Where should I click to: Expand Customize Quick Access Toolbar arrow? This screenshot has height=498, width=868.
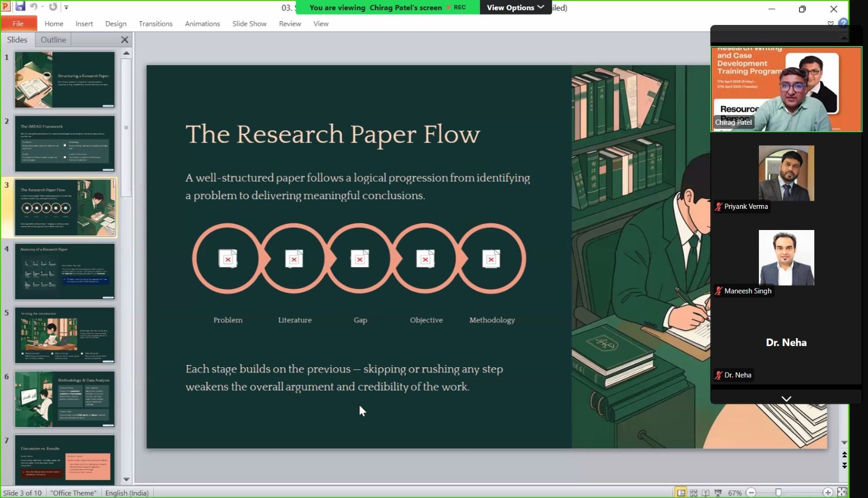[x=66, y=8]
